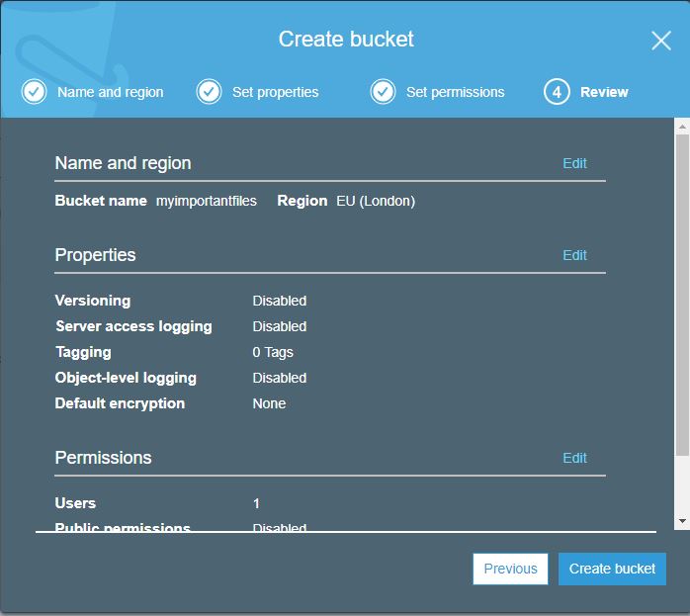Edit the Name and region section
Viewport: 690px width, 616px height.
(574, 163)
